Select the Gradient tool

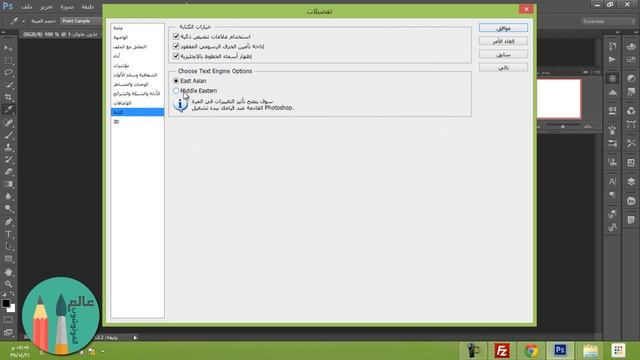coord(8,184)
